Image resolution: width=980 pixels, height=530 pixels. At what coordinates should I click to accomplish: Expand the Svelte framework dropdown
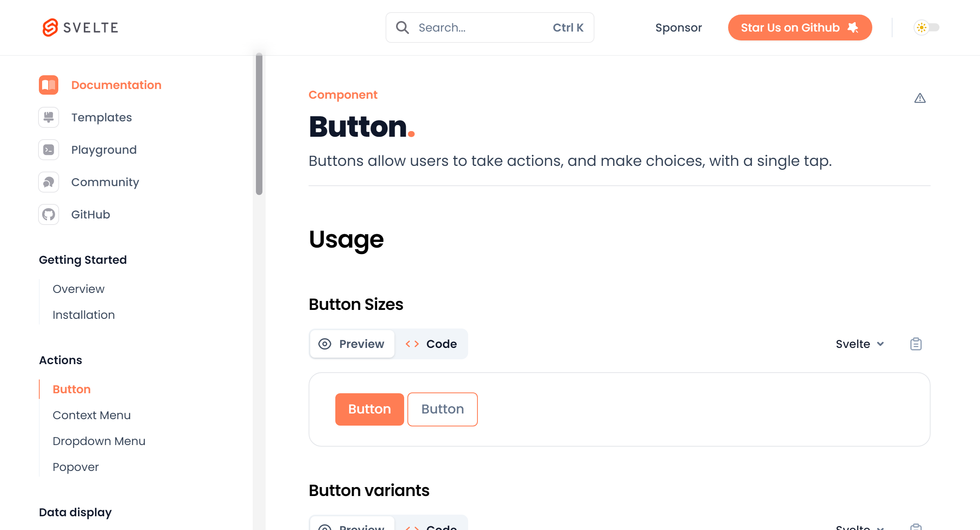pos(860,344)
